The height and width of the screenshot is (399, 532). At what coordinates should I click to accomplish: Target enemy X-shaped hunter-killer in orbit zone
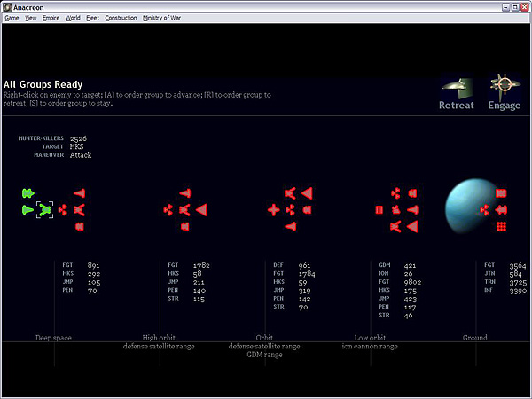(290, 193)
